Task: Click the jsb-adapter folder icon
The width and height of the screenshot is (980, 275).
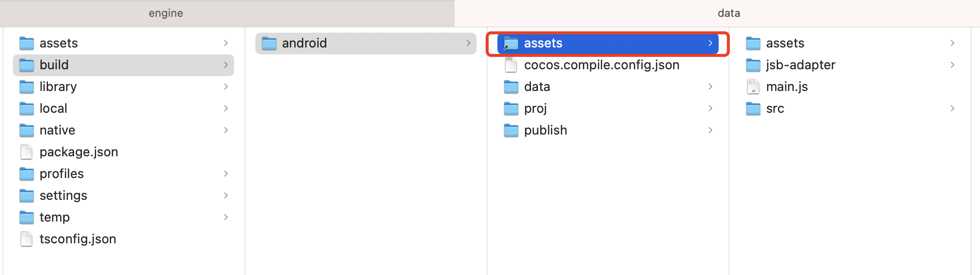Action: pos(753,65)
